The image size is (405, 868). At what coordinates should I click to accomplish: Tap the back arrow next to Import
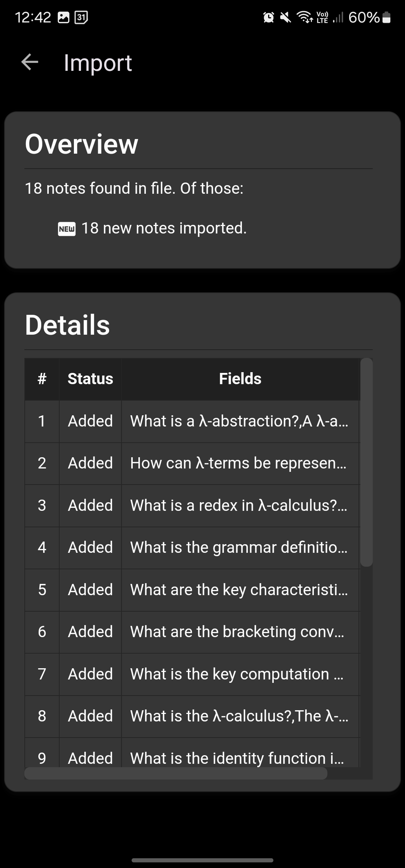(x=30, y=62)
